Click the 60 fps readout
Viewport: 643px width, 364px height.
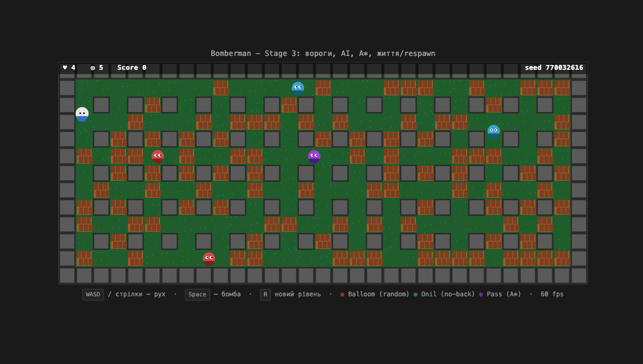click(552, 294)
